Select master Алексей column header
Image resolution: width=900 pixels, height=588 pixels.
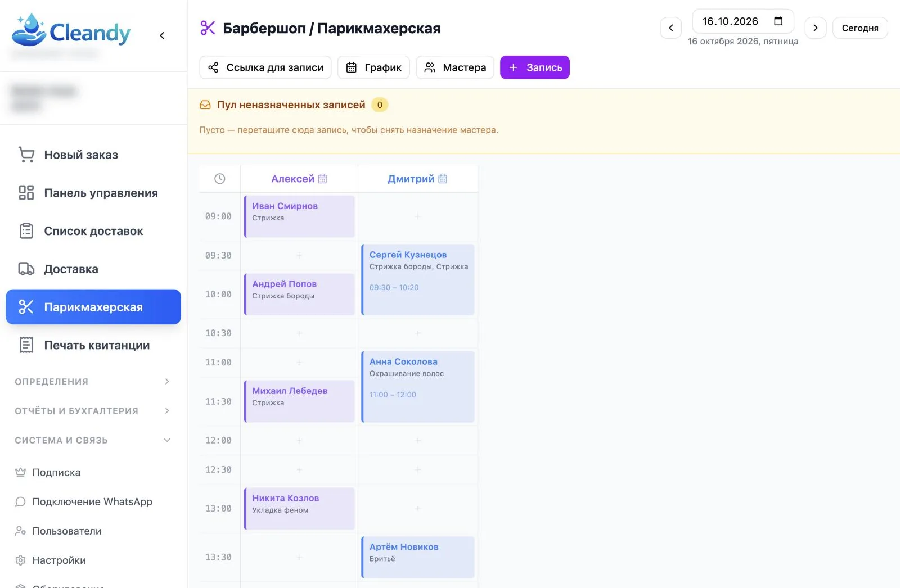299,179
